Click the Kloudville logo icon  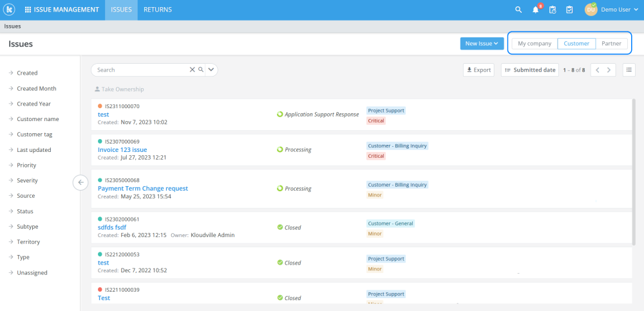(x=10, y=10)
